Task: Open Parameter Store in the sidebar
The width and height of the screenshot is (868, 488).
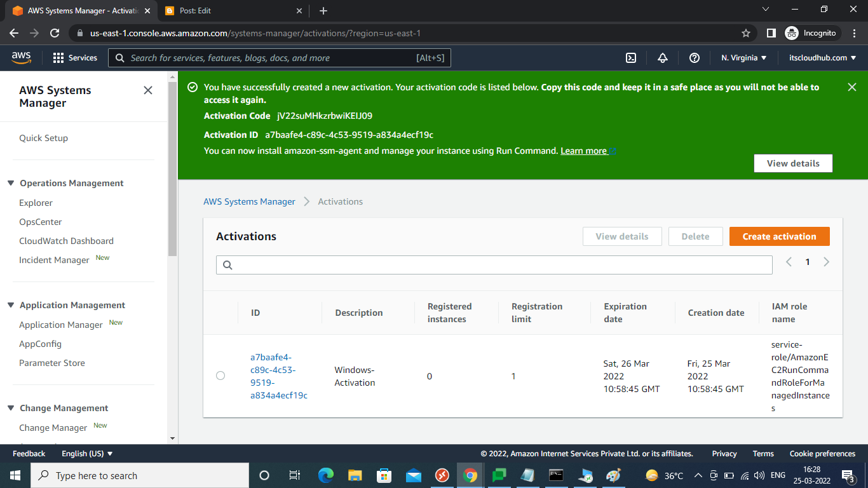Action: [52, 363]
